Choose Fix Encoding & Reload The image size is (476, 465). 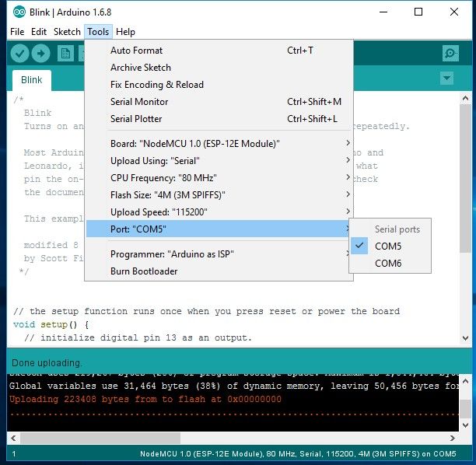coord(220,85)
